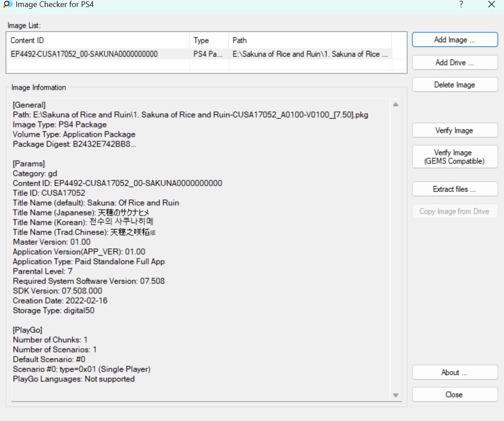Click the help question mark in title bar

coord(461,4)
